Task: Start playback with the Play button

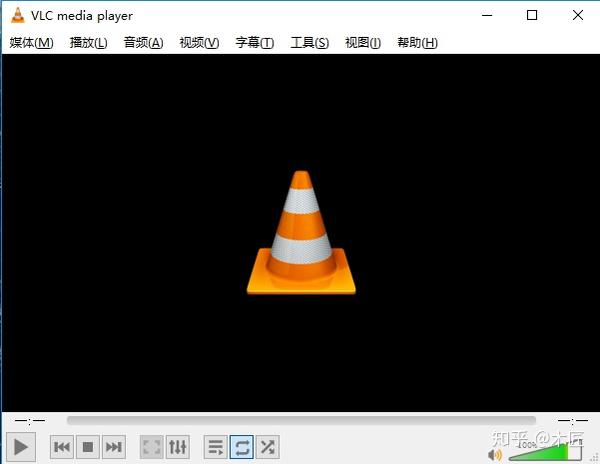Action: pyautogui.click(x=21, y=447)
